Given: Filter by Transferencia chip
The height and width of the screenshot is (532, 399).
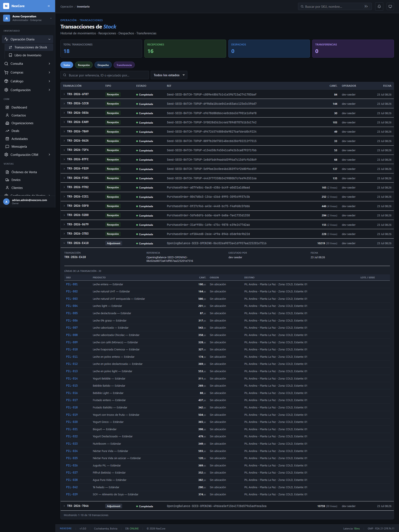Looking at the screenshot, I should (124, 65).
